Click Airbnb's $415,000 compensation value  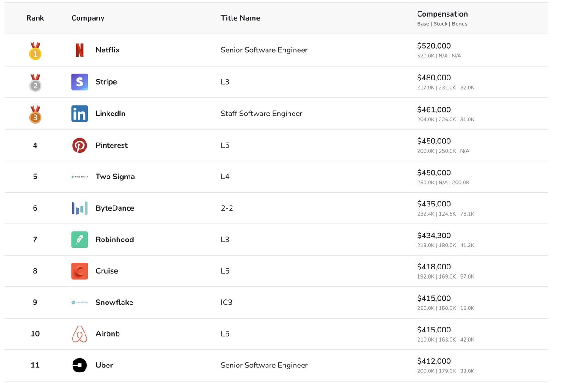434,330
